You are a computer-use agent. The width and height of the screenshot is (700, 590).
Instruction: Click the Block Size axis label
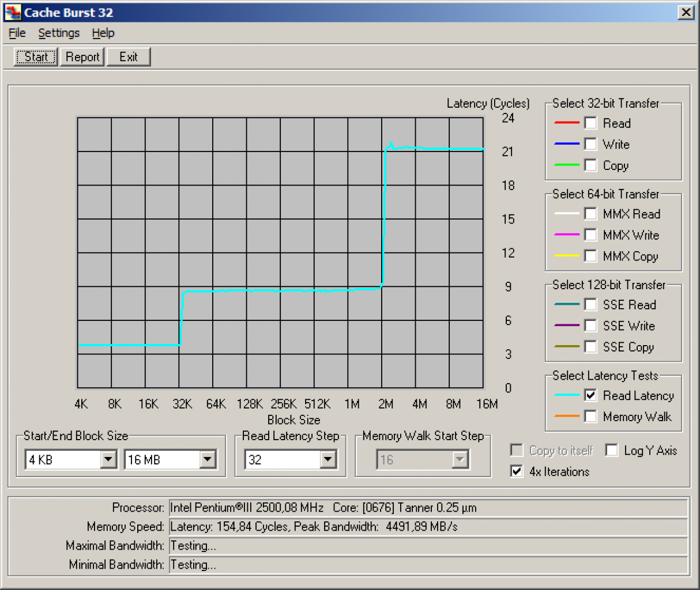(x=293, y=420)
